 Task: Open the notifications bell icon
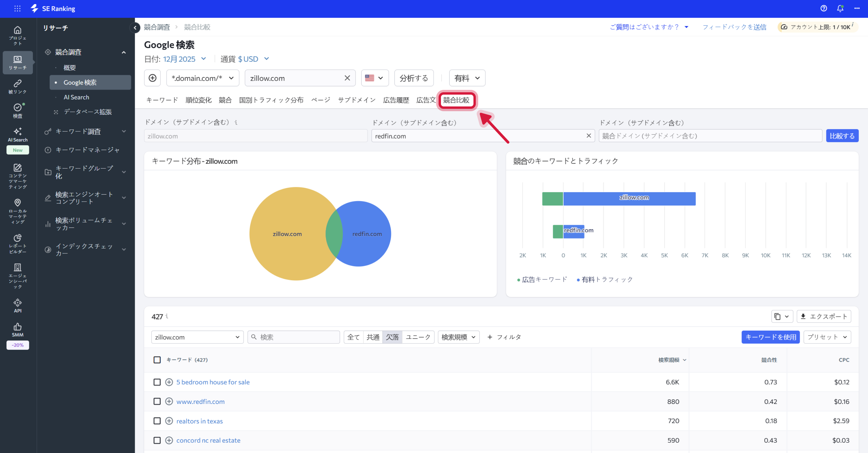click(840, 8)
